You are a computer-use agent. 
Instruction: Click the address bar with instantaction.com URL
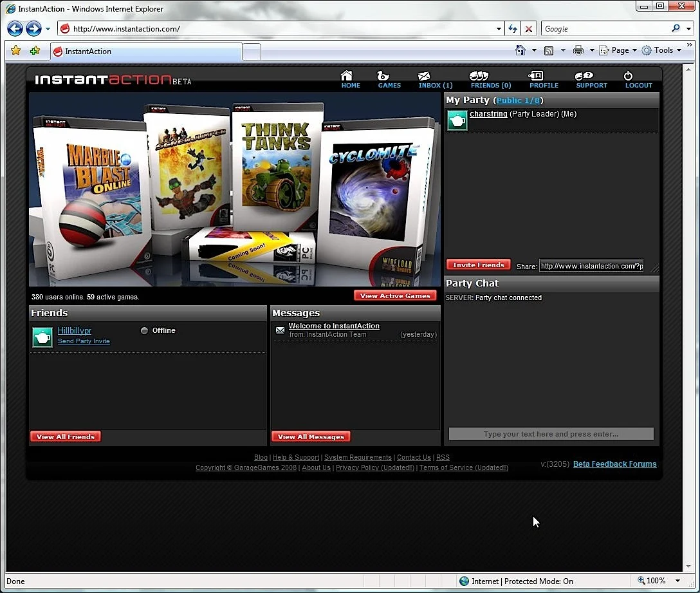tap(275, 28)
